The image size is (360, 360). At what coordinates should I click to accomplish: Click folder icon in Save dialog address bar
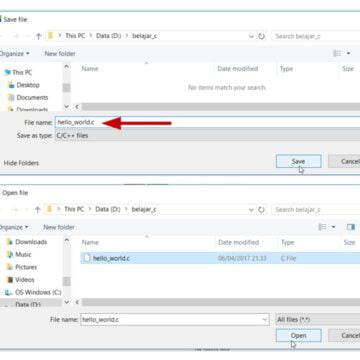point(50,36)
